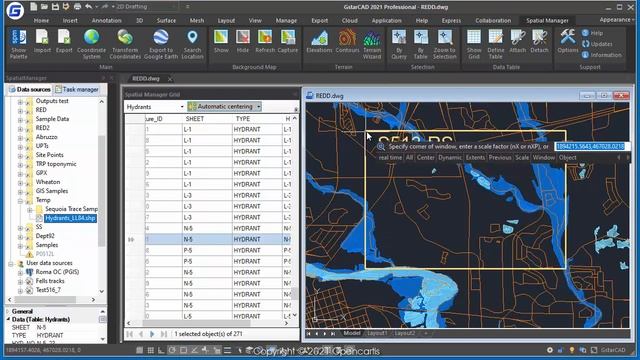This screenshot has width=640, height=360.
Task: Collapse the User data sources node
Action: 11,264
